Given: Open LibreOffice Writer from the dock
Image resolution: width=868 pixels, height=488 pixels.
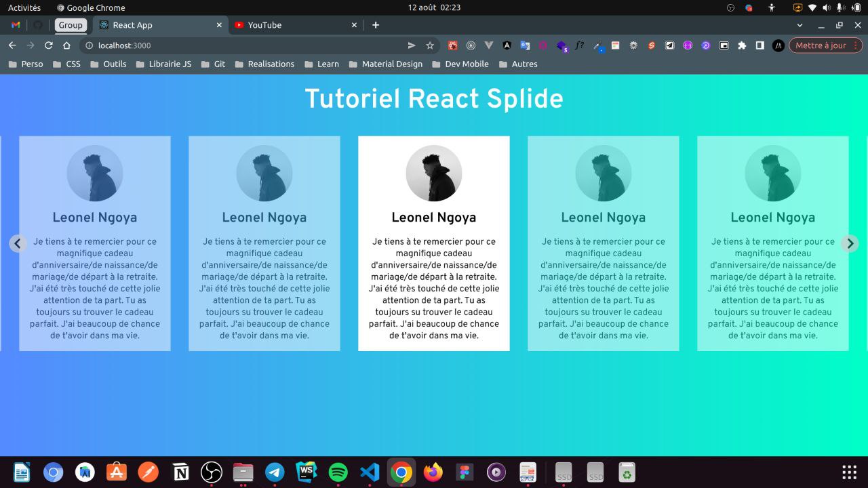Looking at the screenshot, I should click(22, 472).
